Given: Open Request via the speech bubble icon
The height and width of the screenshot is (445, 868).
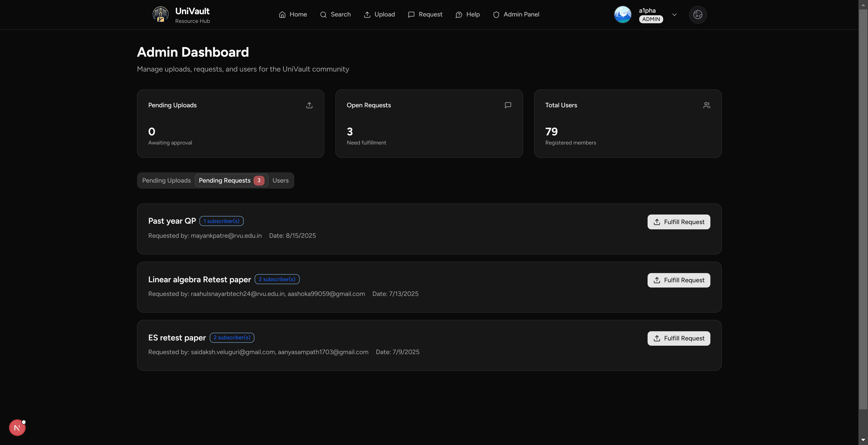Looking at the screenshot, I should tap(411, 14).
